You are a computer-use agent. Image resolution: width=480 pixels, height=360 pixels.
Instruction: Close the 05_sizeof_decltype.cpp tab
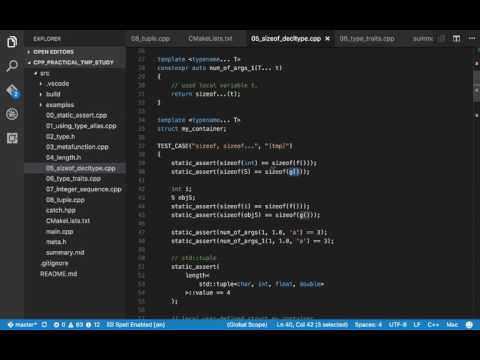tap(328, 39)
